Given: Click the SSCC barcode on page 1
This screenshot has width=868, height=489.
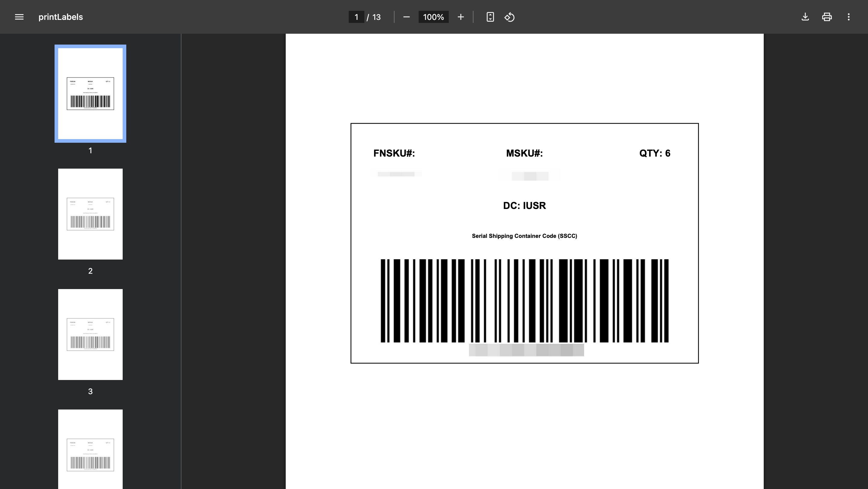Looking at the screenshot, I should pyautogui.click(x=524, y=301).
